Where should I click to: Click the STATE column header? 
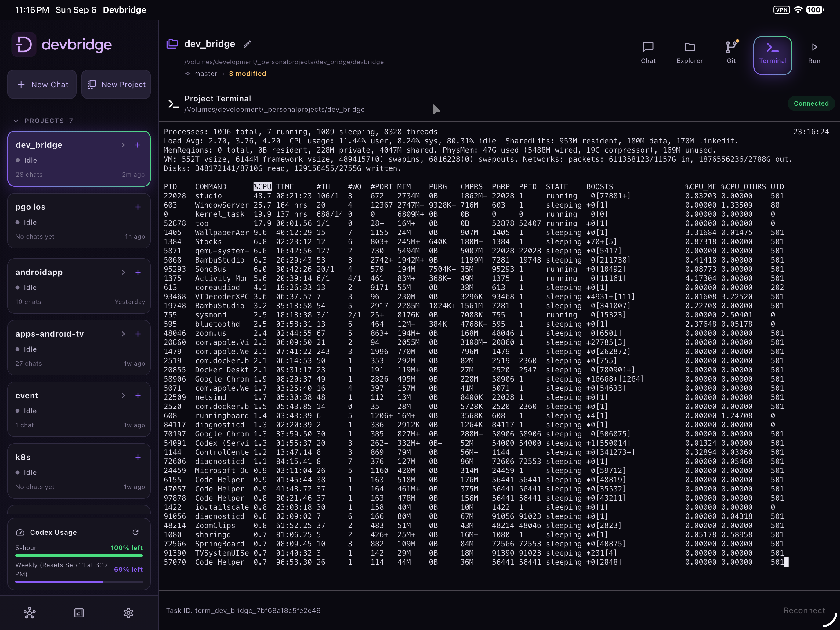point(557,186)
